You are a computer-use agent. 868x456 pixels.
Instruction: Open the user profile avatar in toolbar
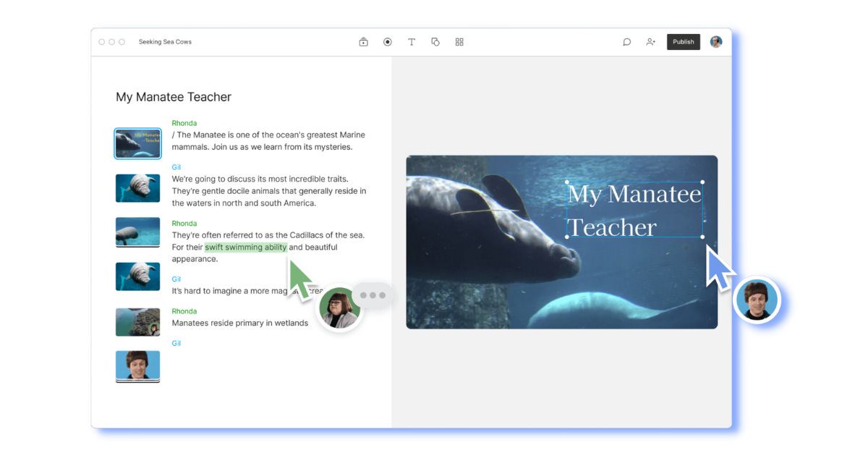pos(716,42)
